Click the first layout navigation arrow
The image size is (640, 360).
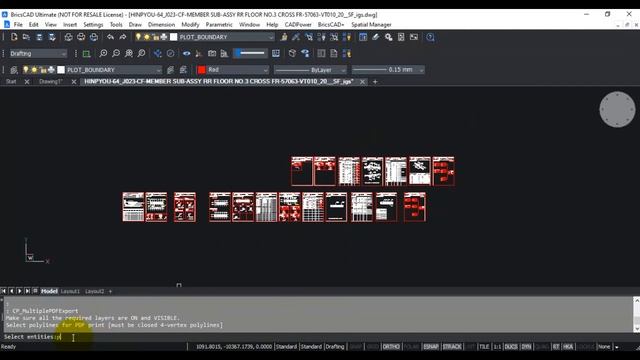pyautogui.click(x=4, y=291)
